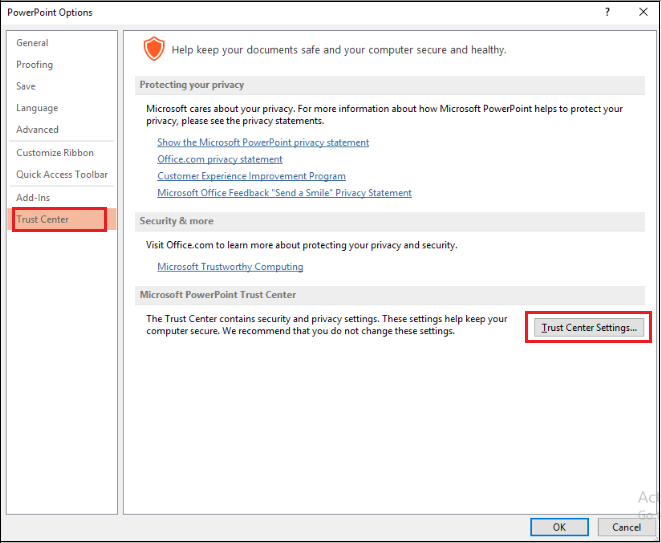Select the Trust Center category
The height and width of the screenshot is (543, 661).
click(62, 219)
